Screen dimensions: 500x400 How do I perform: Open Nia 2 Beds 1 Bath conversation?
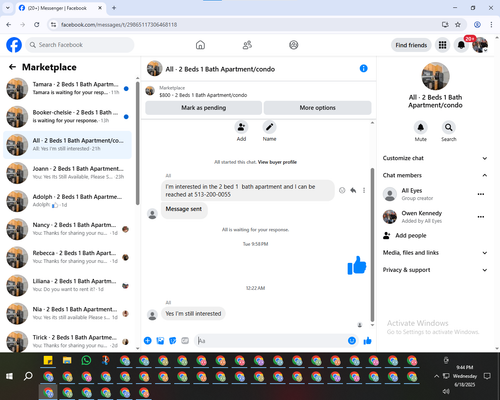67,313
